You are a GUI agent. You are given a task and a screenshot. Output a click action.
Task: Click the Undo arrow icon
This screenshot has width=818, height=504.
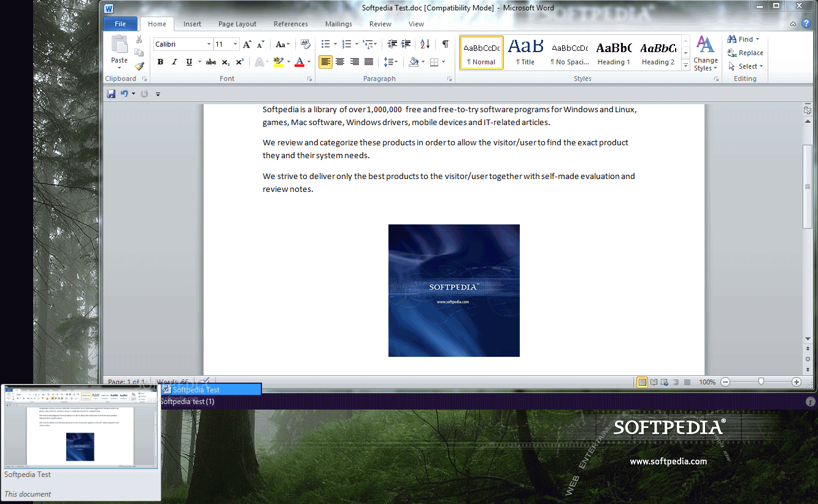[124, 94]
